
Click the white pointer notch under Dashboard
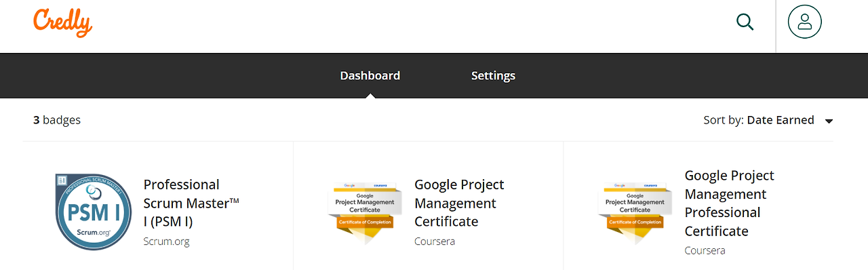coord(370,95)
